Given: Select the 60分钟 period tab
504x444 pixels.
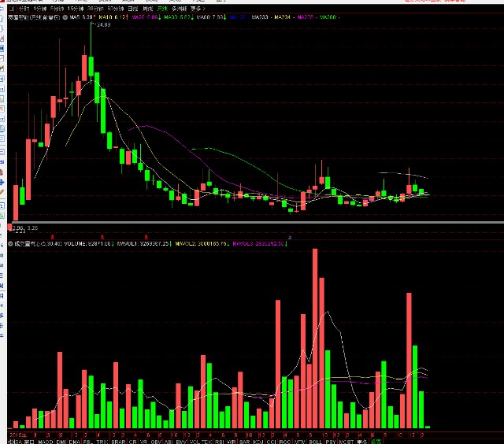Looking at the screenshot, I should [x=116, y=9].
